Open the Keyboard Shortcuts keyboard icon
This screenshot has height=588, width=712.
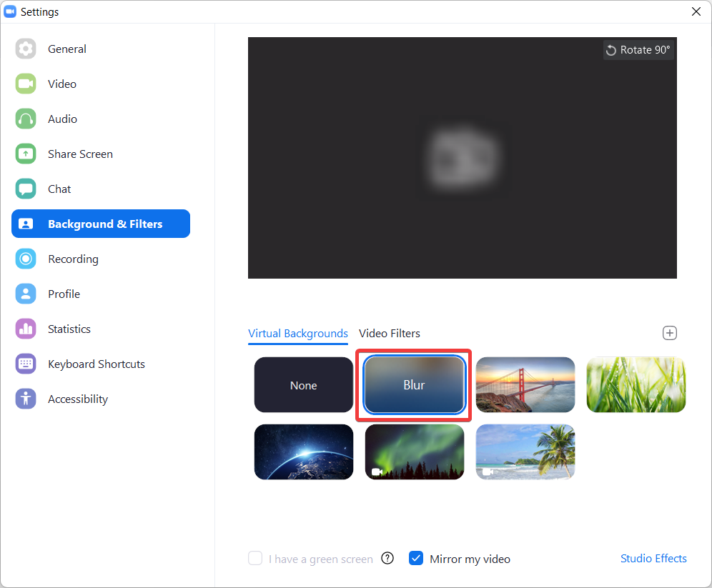point(26,364)
